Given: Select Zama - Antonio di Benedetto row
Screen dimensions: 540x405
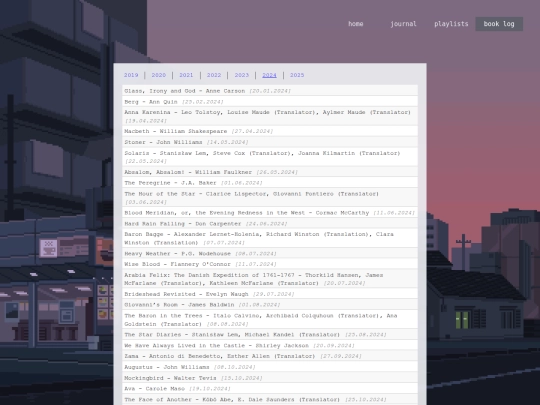Looking at the screenshot, I should coord(270,356).
